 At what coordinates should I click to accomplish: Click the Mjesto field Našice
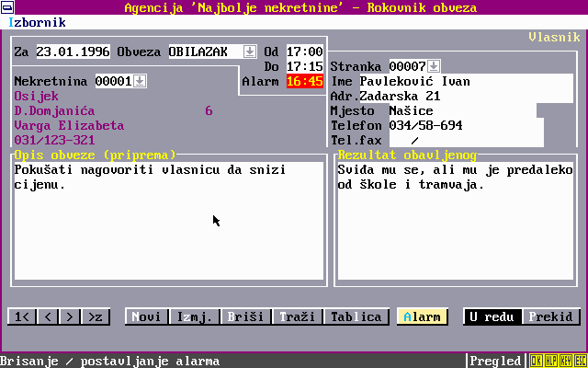click(x=463, y=110)
